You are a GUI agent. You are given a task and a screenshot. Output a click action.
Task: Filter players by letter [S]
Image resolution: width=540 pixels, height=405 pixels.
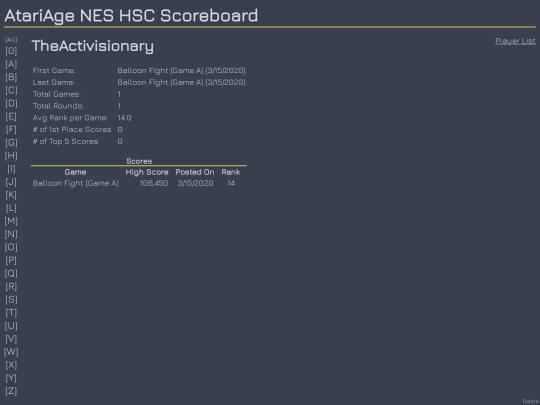[x=11, y=300]
